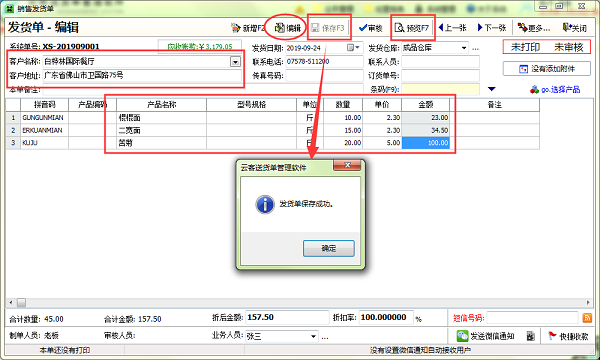
Task: Select the GUNGUNMIAN row cell
Action: [44, 117]
